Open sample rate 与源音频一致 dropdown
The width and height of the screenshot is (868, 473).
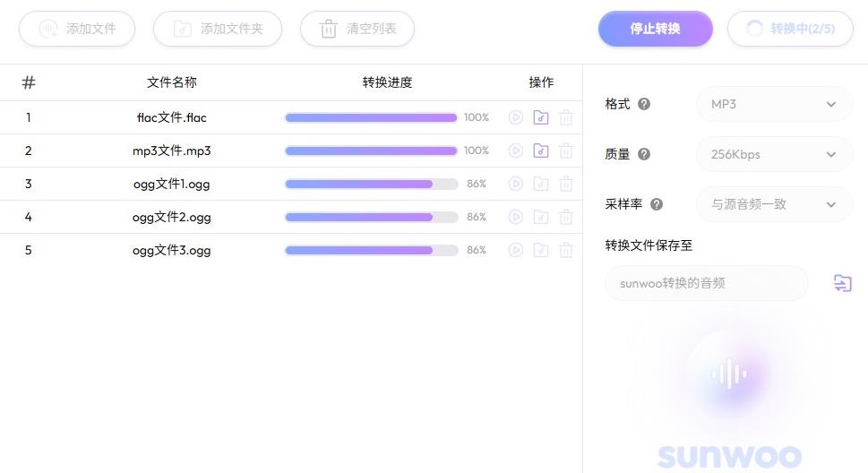(774, 204)
